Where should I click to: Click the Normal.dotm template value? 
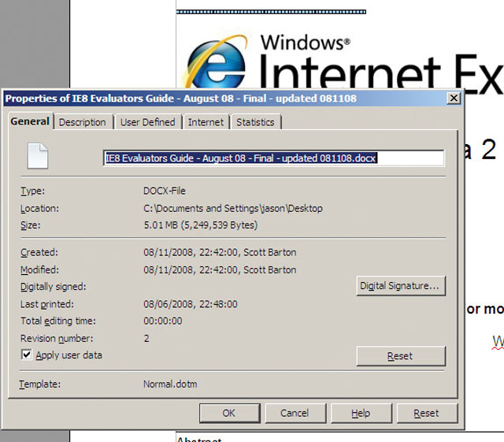click(x=169, y=384)
